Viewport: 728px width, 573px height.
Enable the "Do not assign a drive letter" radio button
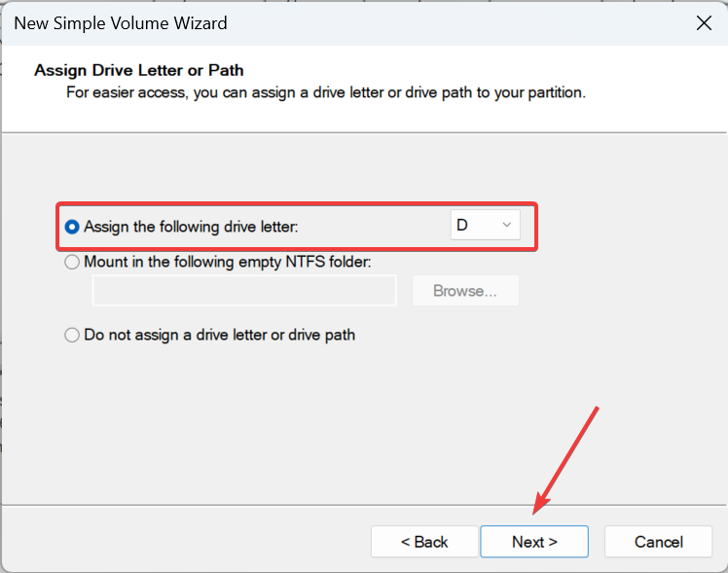pyautogui.click(x=72, y=336)
